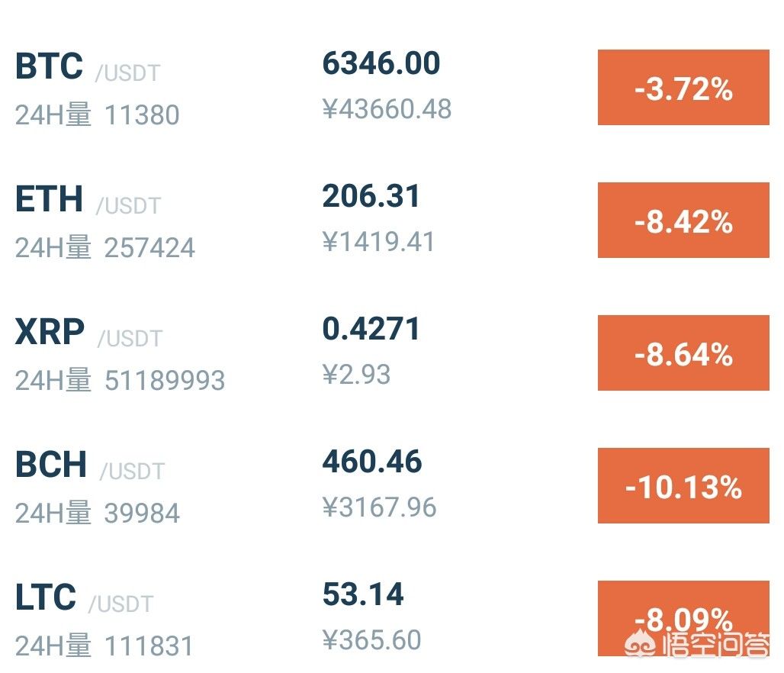The image size is (784, 673).
Task: Open the BTC/USDT trading pair
Action: click(x=49, y=67)
